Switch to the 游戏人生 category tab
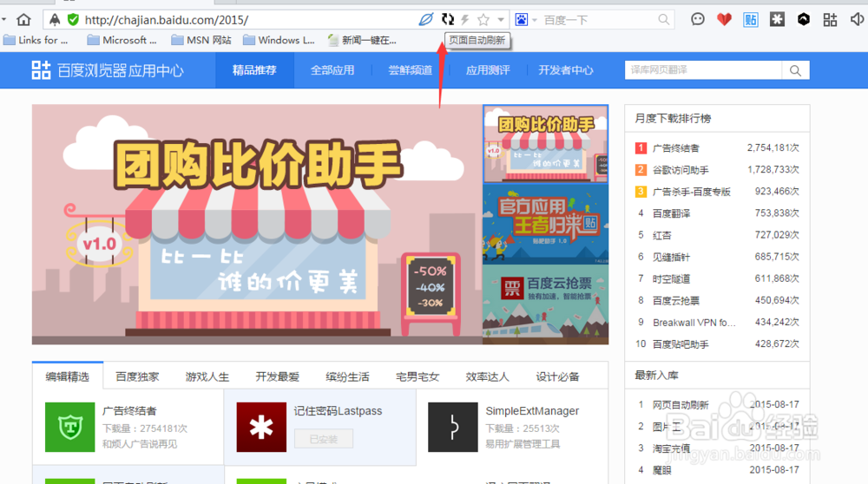868x484 pixels. coord(207,376)
